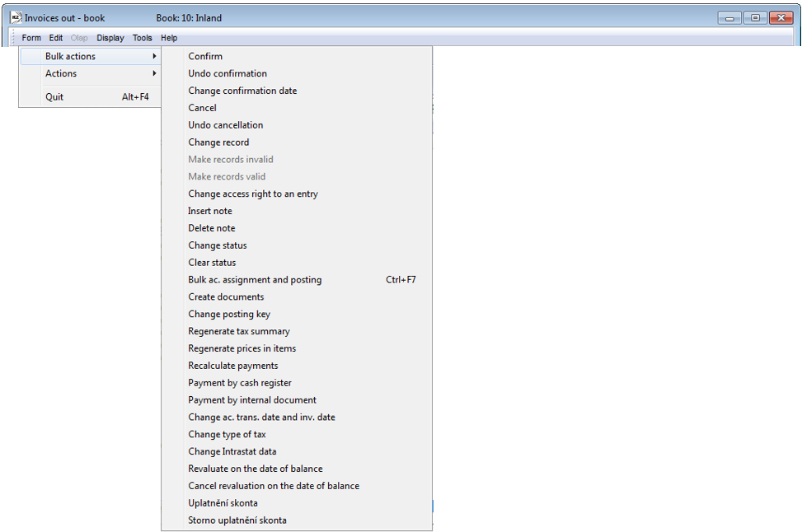Select Insert note
The image size is (802, 532).
click(x=297, y=211)
